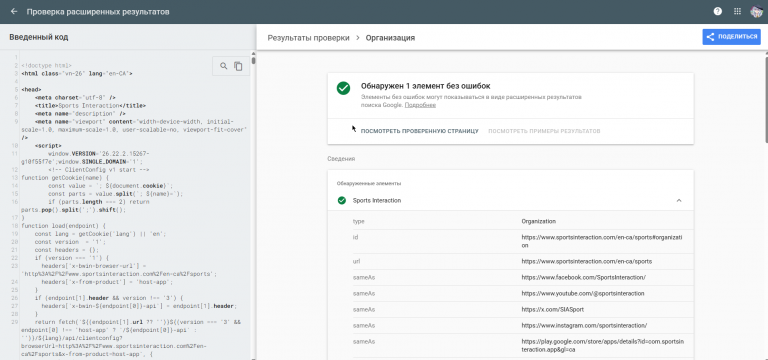
Task: Select the Организация breadcrumb text
Action: (390, 38)
